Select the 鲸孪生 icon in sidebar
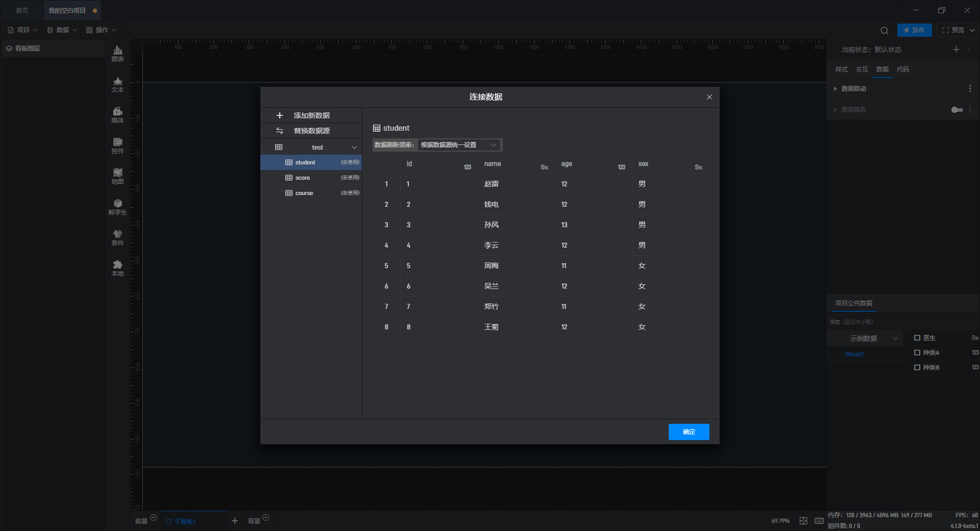This screenshot has width=980, height=531. coord(117,207)
